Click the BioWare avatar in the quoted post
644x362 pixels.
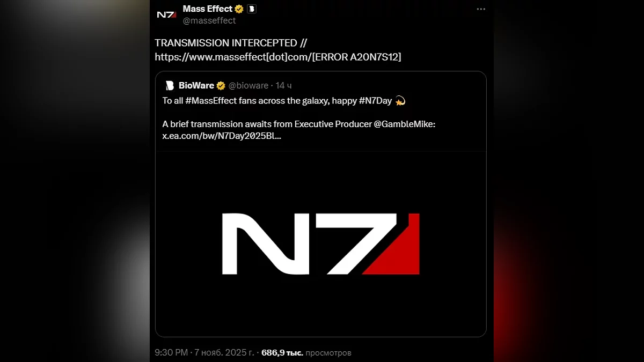coord(170,86)
